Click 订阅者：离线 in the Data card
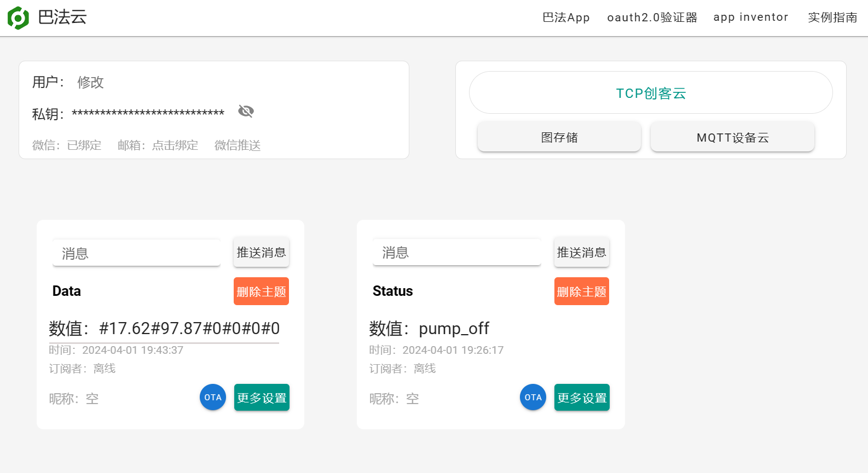 pyautogui.click(x=82, y=369)
